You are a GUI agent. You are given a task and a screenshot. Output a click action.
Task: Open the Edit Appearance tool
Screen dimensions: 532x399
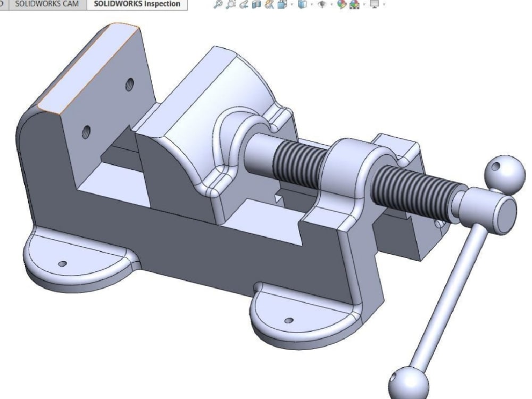340,5
